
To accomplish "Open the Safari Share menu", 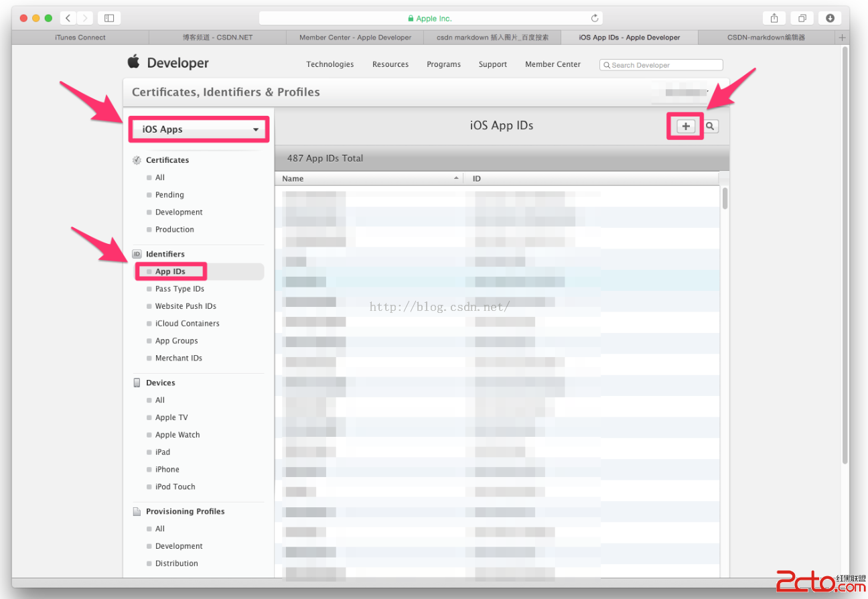I will click(774, 18).
